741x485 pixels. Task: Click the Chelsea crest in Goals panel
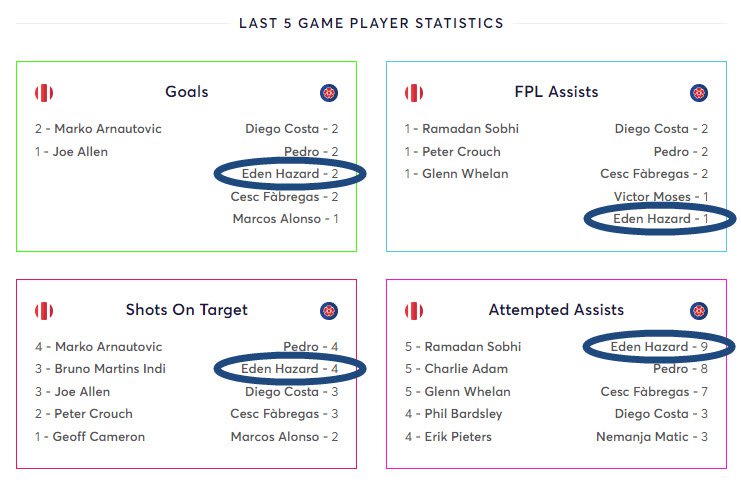(x=329, y=93)
